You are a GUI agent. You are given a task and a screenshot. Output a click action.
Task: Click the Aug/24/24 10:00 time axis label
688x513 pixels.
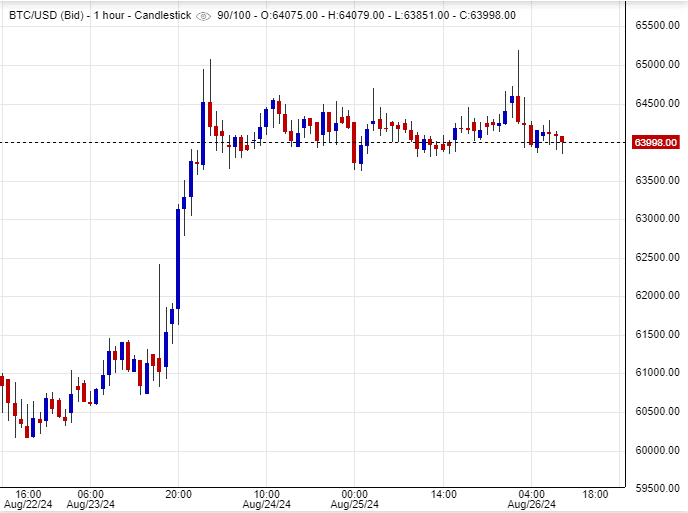click(266, 499)
